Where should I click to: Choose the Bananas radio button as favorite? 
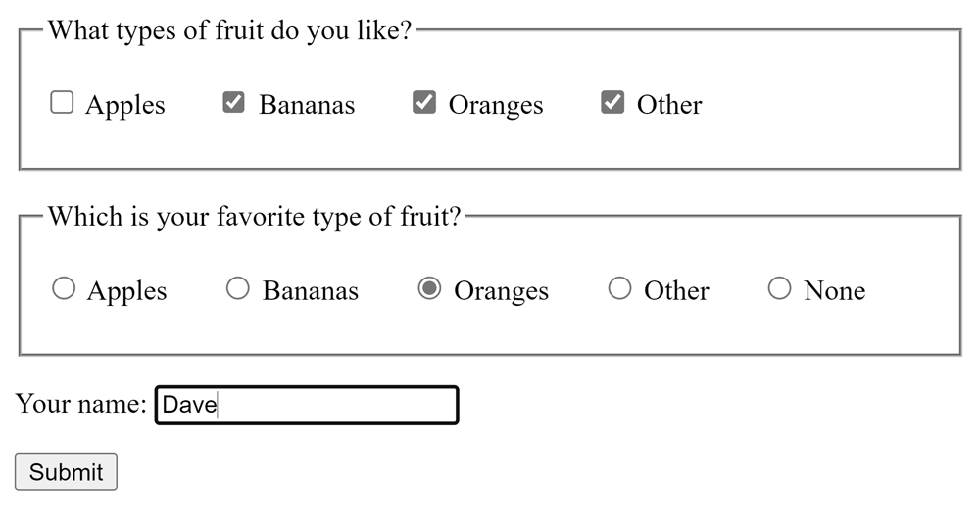238,288
